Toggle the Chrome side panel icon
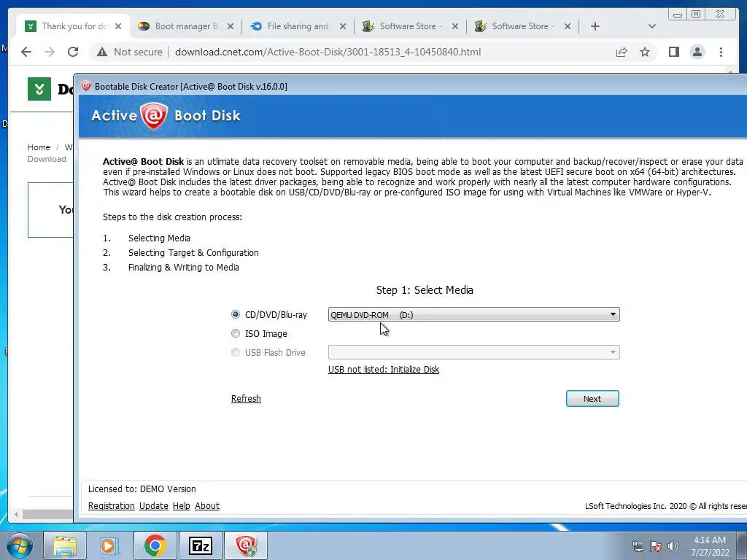 (x=673, y=52)
